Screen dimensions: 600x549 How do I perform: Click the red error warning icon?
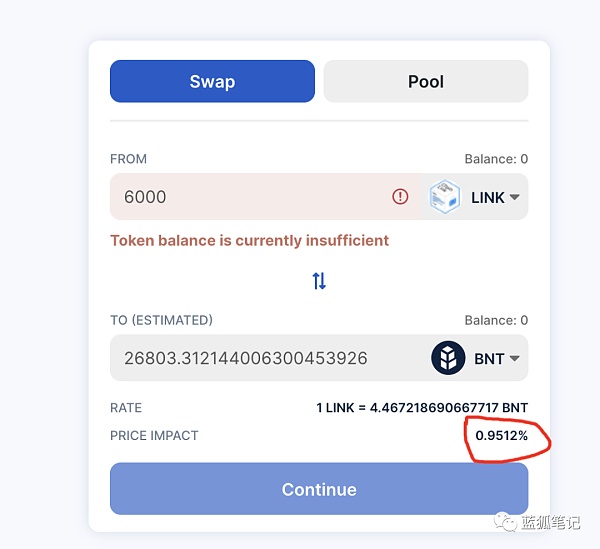pos(400,197)
